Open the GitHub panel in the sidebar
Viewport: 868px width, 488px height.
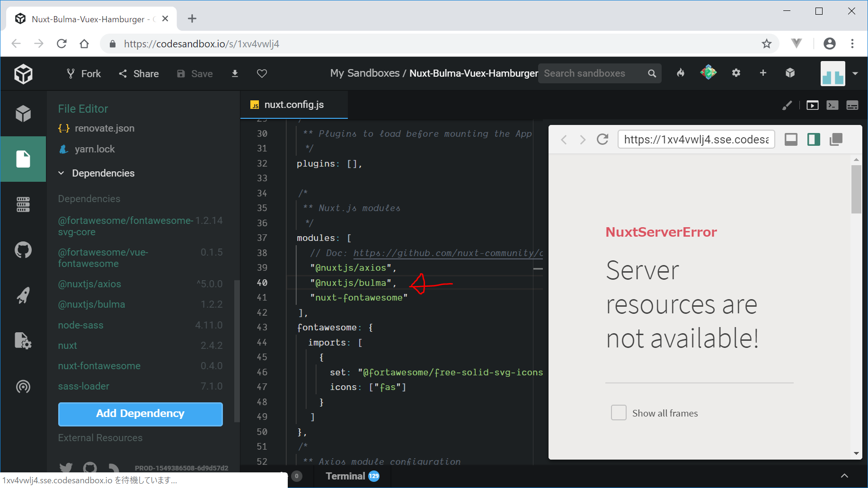(x=23, y=249)
